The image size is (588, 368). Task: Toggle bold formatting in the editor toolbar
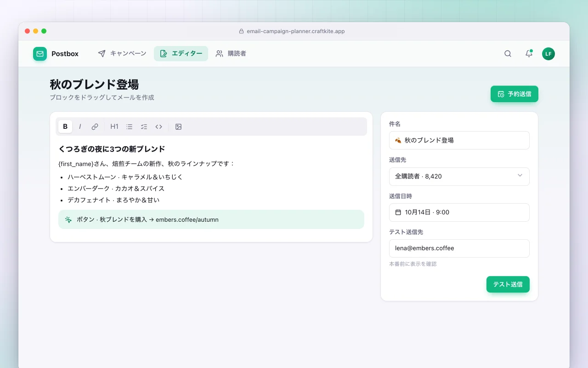coord(65,126)
